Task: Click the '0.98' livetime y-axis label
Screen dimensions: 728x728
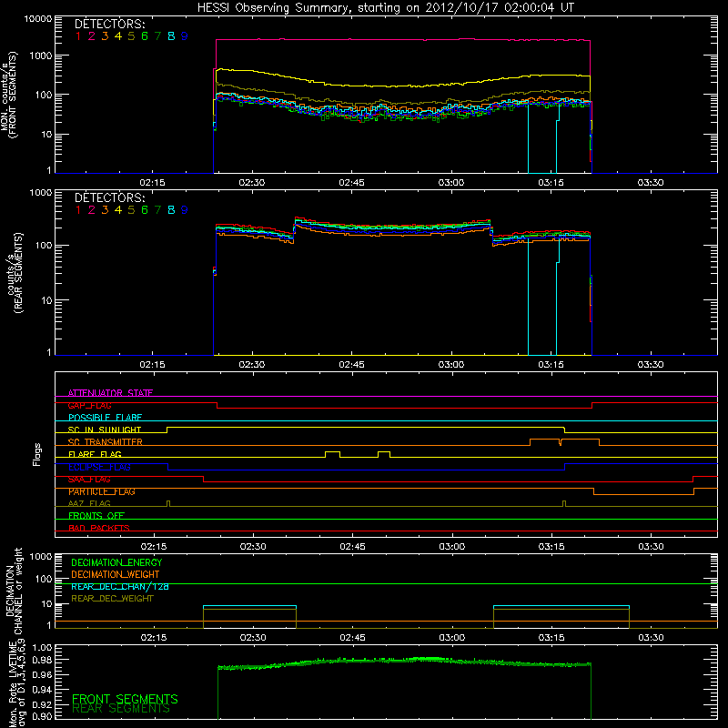Action: [x=42, y=660]
